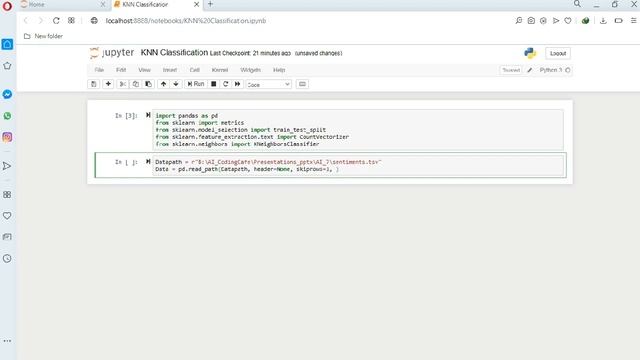Click the Python logo icon
The height and width of the screenshot is (360, 640).
pyautogui.click(x=530, y=53)
